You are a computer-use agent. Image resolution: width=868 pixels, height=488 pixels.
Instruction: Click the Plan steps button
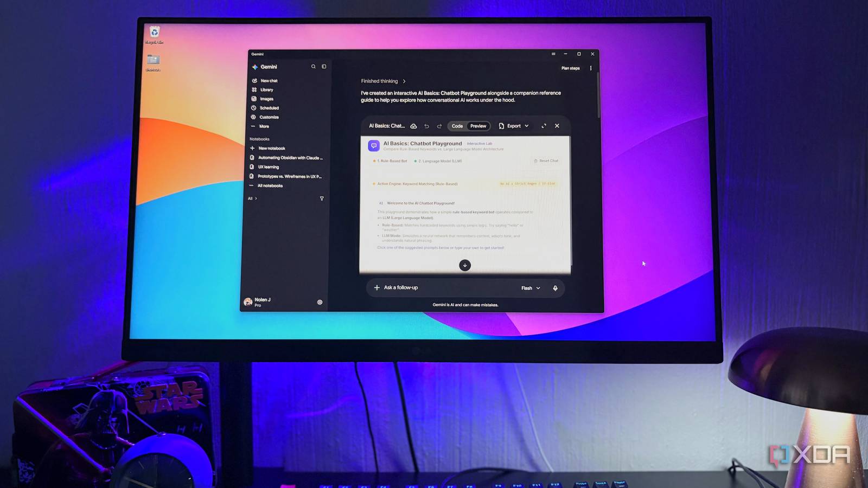(570, 68)
